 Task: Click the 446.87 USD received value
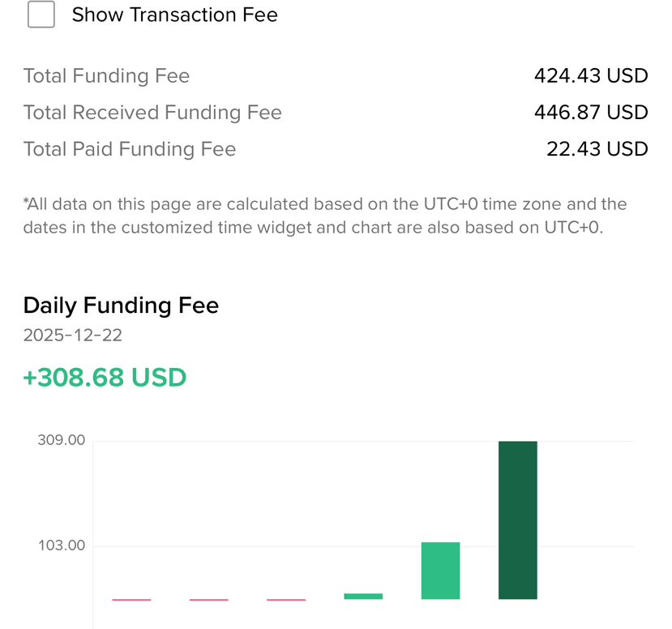(x=591, y=112)
